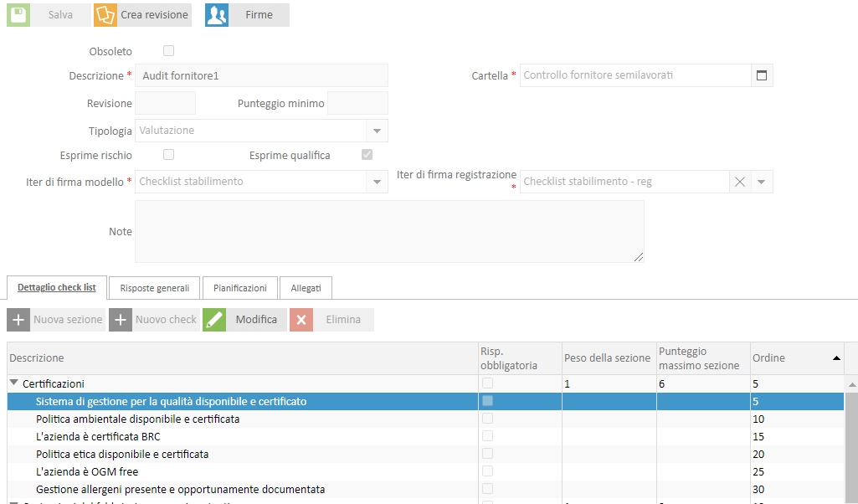The height and width of the screenshot is (504, 858).
Task: Toggle the Esprime qualifica checkbox
Action: pos(367,155)
